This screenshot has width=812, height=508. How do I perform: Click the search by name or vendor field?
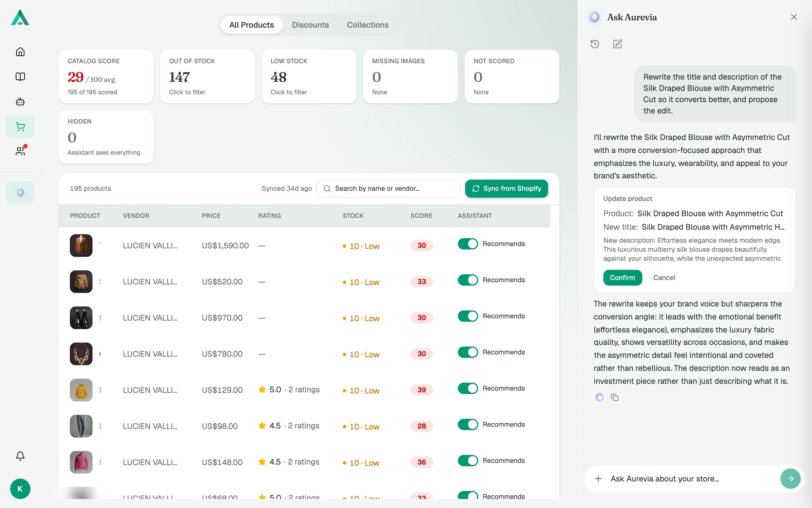coord(388,189)
